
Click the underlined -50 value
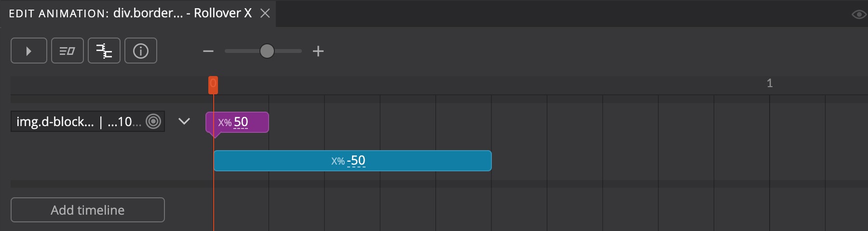coord(356,161)
